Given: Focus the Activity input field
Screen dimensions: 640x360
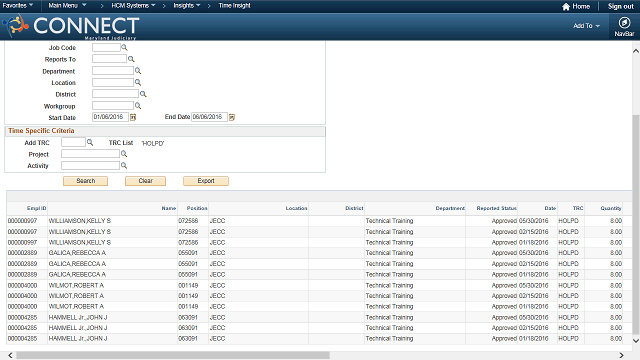Looking at the screenshot, I should [x=90, y=165].
